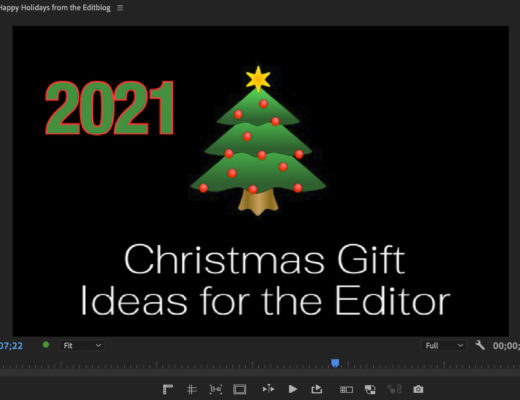Image resolution: width=520 pixels, height=400 pixels.
Task: Click the export arrow-box icon
Action: click(x=316, y=389)
